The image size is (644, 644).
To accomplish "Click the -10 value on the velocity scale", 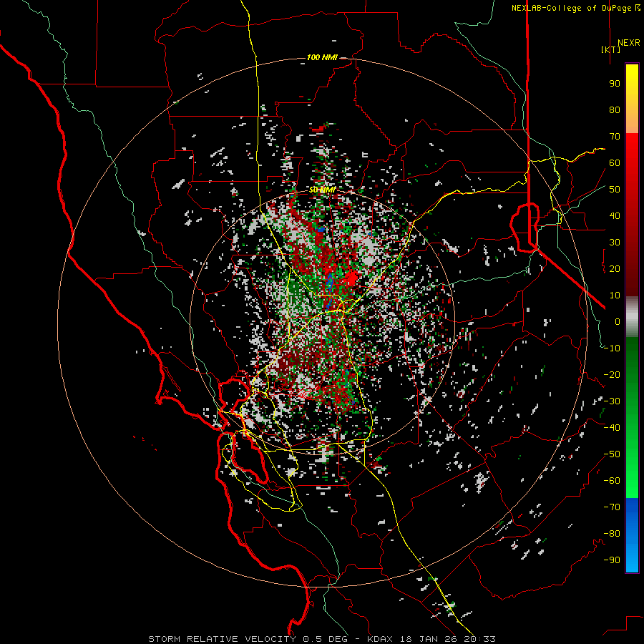I will (612, 348).
